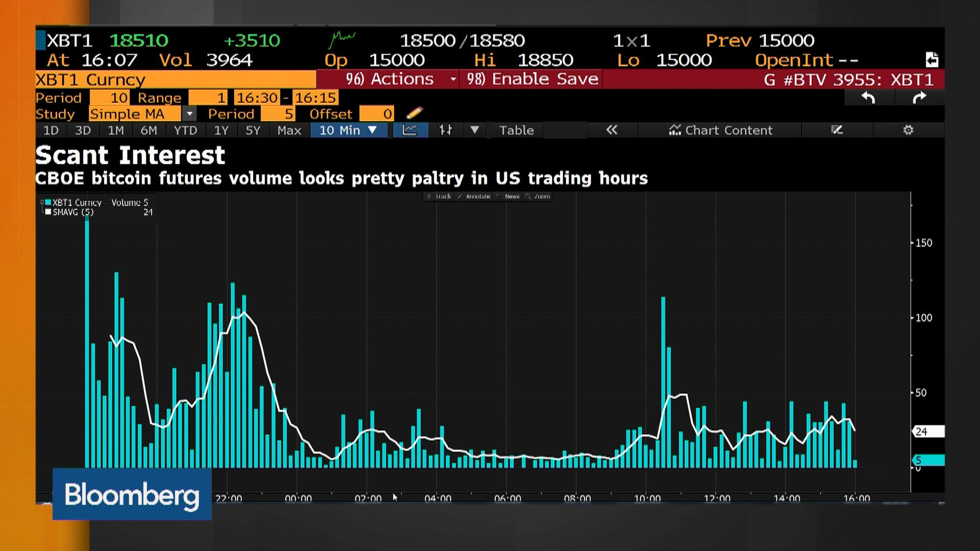Click the Prev 15000 value

click(786, 40)
